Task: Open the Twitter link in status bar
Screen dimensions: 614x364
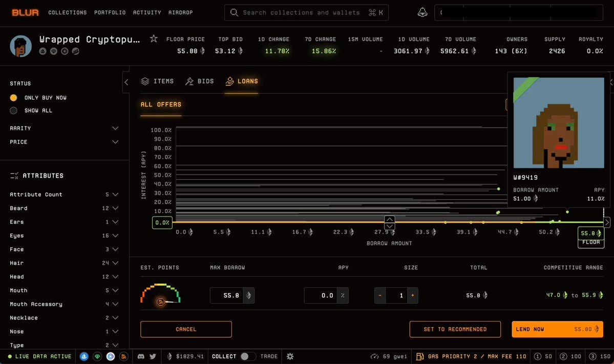Action: (153, 356)
